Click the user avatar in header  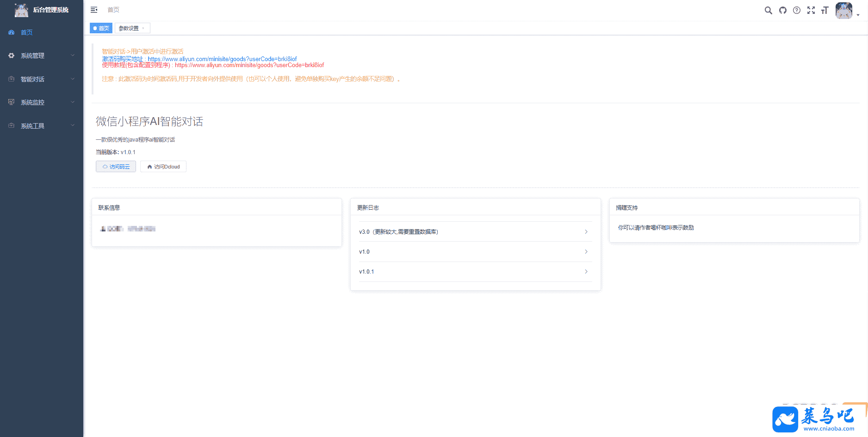844,10
